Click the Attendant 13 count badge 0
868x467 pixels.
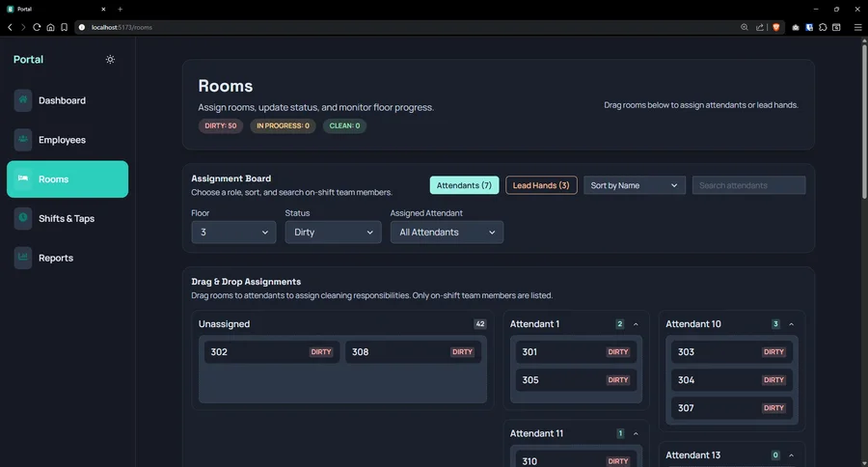(x=775, y=454)
